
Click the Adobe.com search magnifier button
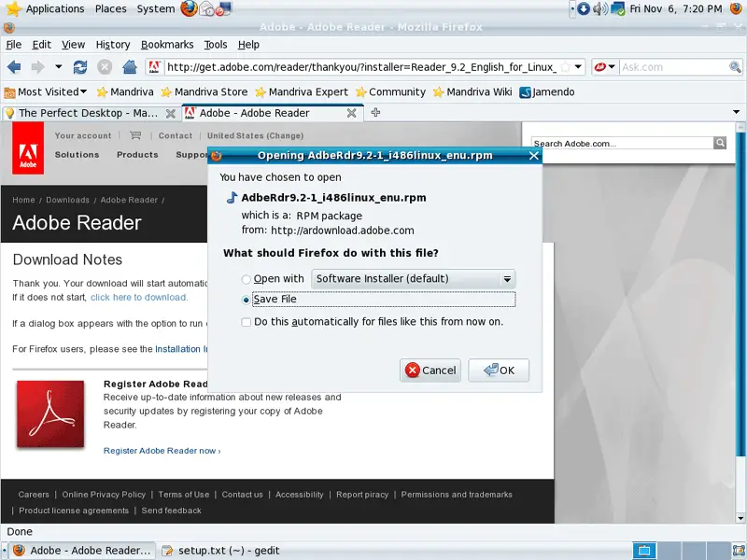tap(720, 143)
